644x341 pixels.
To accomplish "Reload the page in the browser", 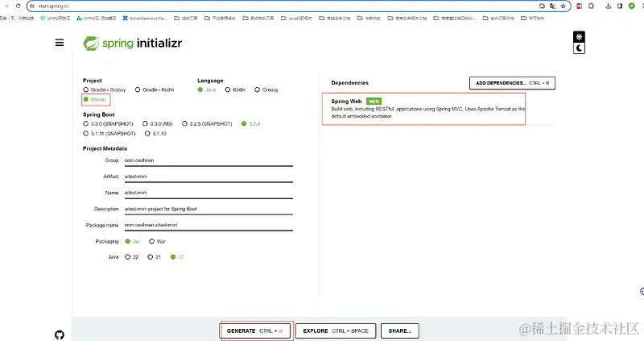I will 18,6.
